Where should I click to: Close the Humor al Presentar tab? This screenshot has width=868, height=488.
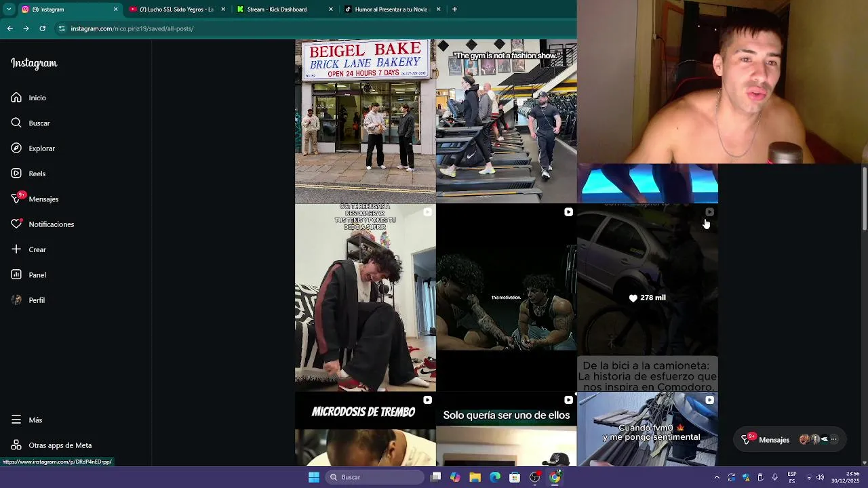point(438,9)
